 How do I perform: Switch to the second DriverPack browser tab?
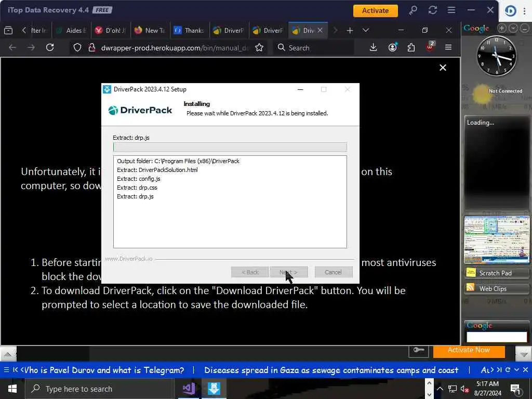tap(268, 31)
